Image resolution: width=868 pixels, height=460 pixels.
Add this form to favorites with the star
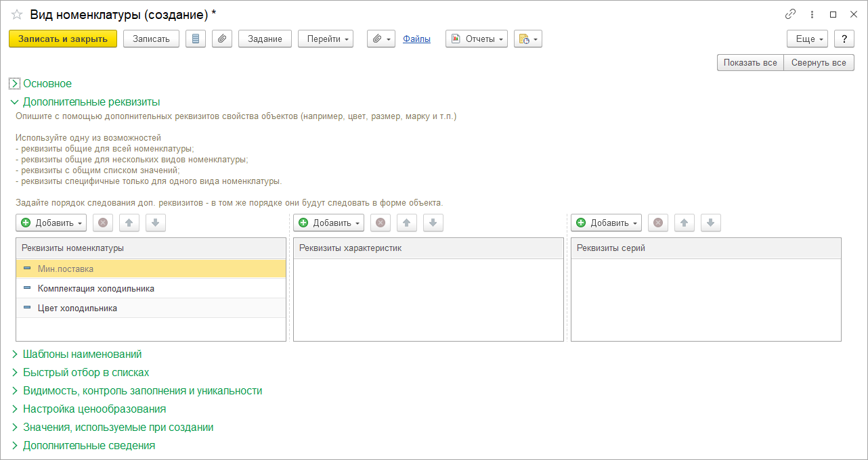coord(17,14)
